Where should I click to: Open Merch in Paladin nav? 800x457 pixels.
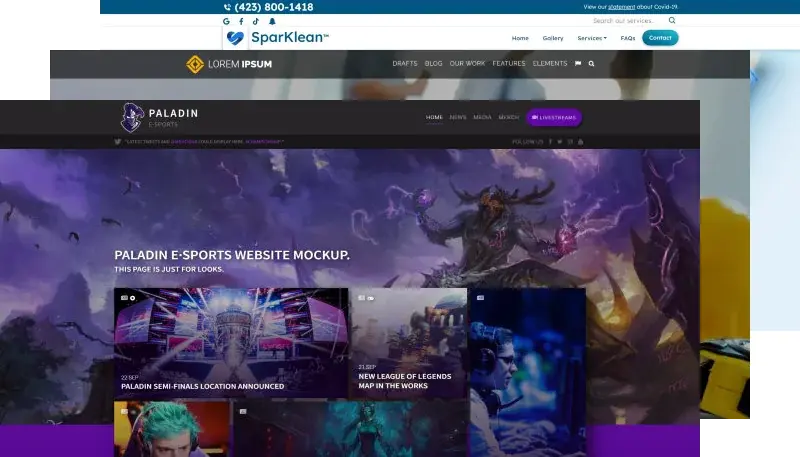pyautogui.click(x=508, y=117)
